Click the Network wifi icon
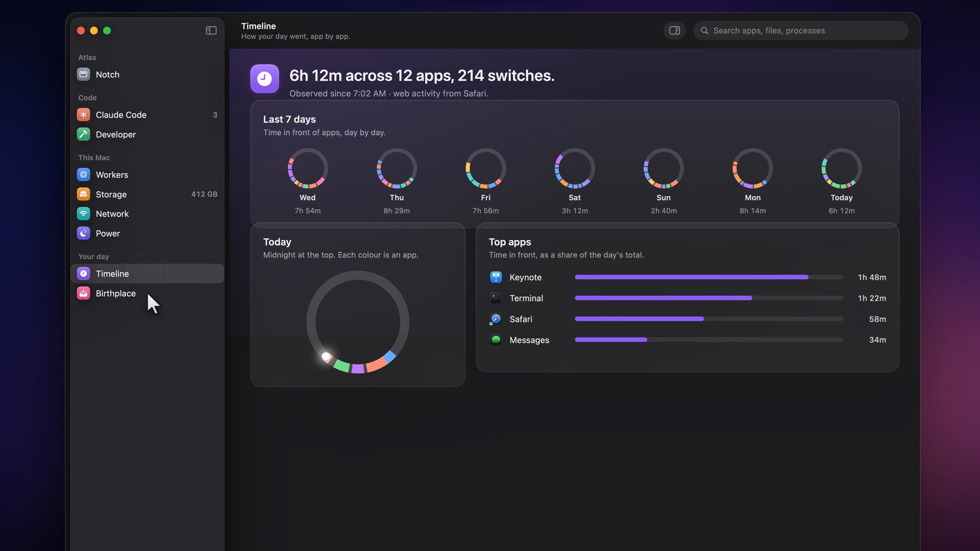Viewport: 980px width, 551px height. coord(83,214)
